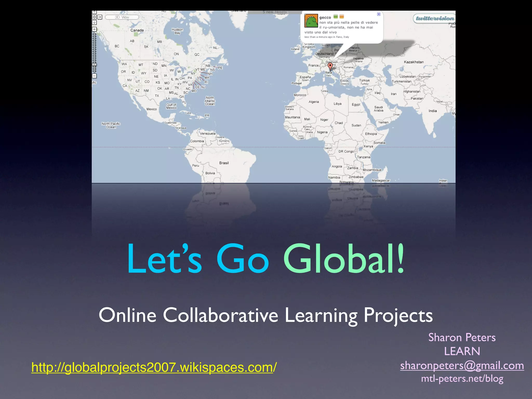Zoom out with the minus button
The width and height of the screenshot is (532, 399).
tap(95, 76)
